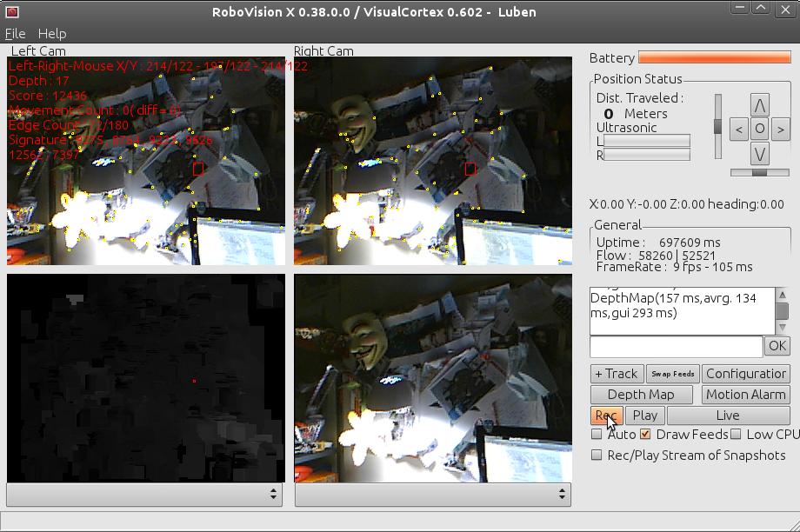Click the Uptime value 697609 ms

pos(690,243)
